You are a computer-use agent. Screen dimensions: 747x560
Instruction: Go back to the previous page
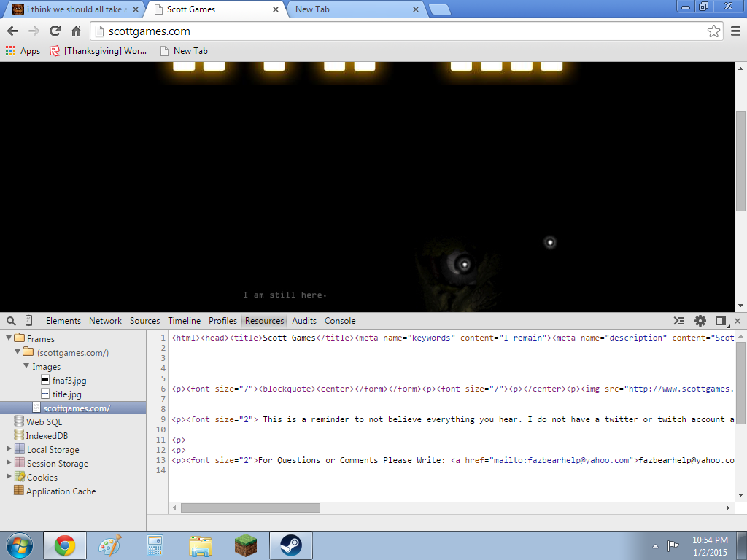tap(13, 31)
